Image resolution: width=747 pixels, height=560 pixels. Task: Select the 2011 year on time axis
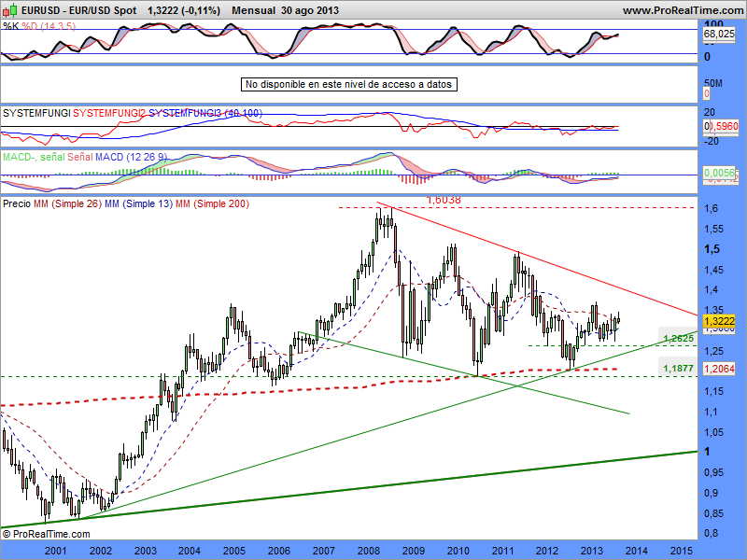pyautogui.click(x=503, y=551)
